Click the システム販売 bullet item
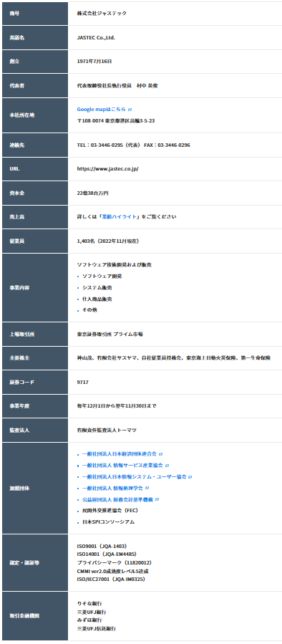Image resolution: width=282 pixels, height=644 pixels. (97, 287)
